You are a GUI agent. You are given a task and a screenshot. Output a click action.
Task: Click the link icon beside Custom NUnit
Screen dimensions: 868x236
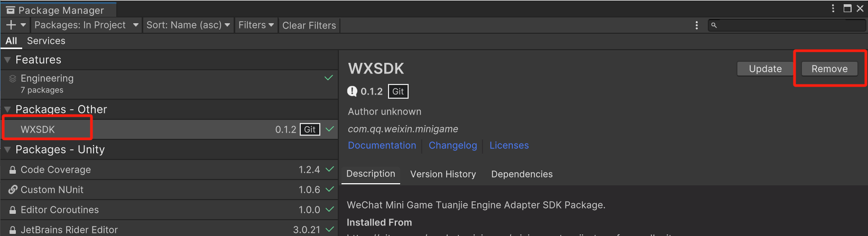point(13,190)
